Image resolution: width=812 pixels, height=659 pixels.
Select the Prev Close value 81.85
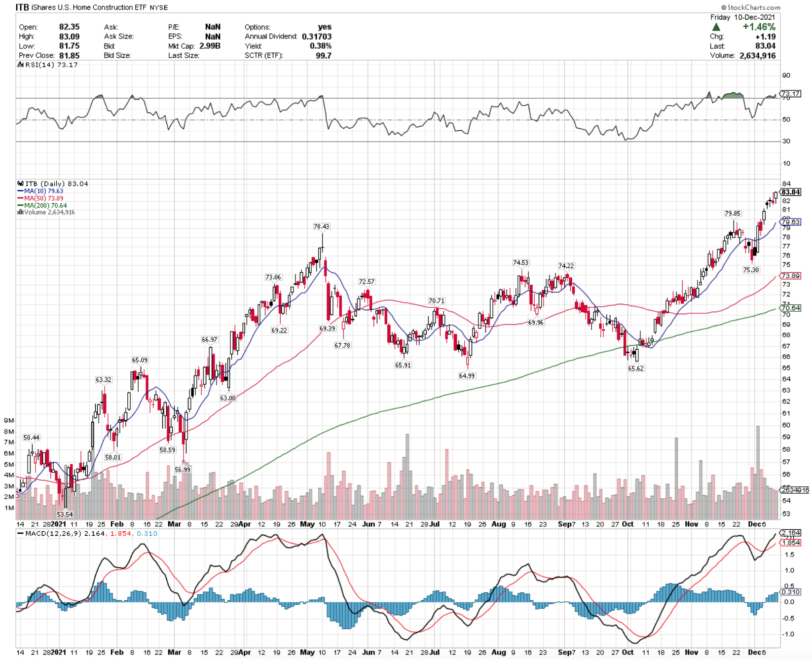[69, 56]
